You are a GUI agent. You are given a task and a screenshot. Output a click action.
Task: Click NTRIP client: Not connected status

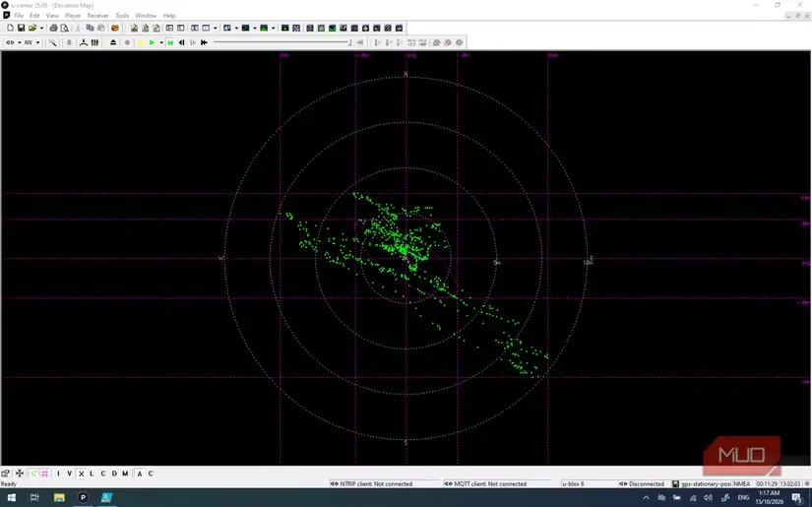point(371,483)
